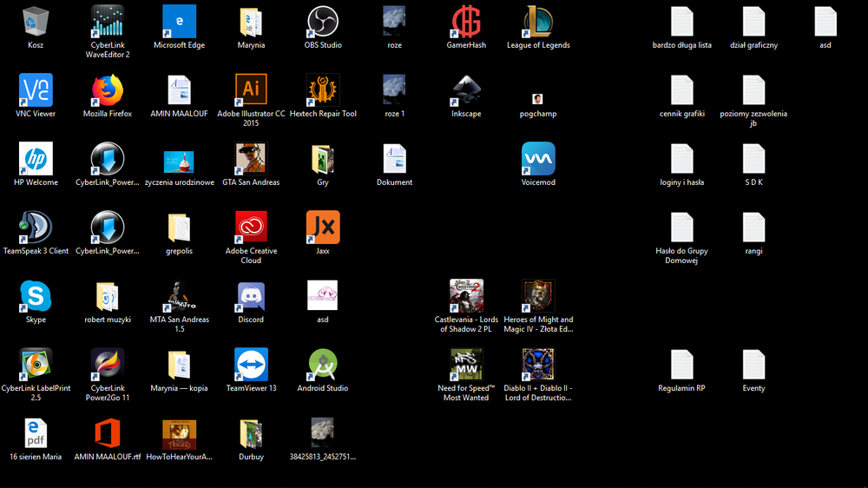Open Heroes of Might and Magic IV
Image resolution: width=868 pixels, height=488 pixels.
click(538, 296)
